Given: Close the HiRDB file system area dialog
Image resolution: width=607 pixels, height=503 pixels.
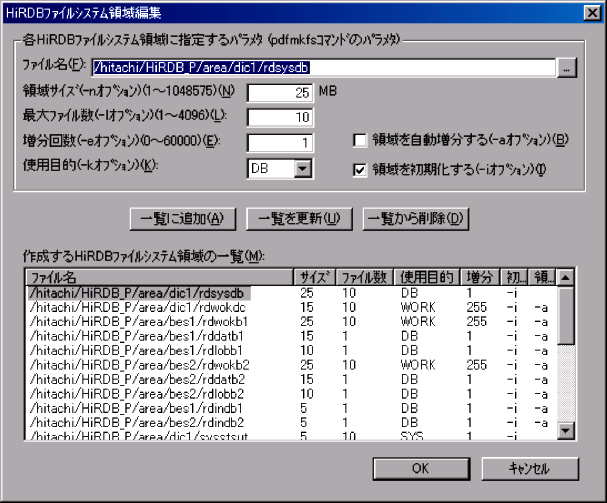Looking at the screenshot, I should [592, 13].
